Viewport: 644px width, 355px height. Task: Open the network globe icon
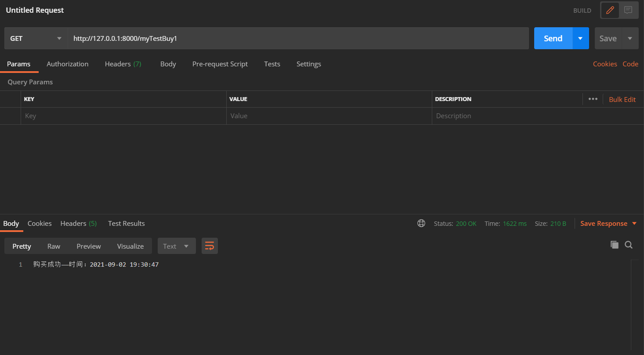(x=421, y=223)
